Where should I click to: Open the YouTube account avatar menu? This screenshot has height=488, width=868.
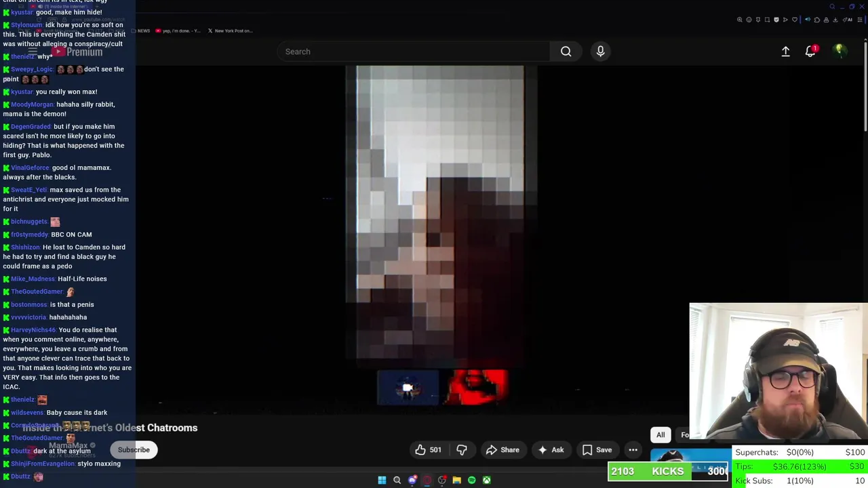click(840, 51)
